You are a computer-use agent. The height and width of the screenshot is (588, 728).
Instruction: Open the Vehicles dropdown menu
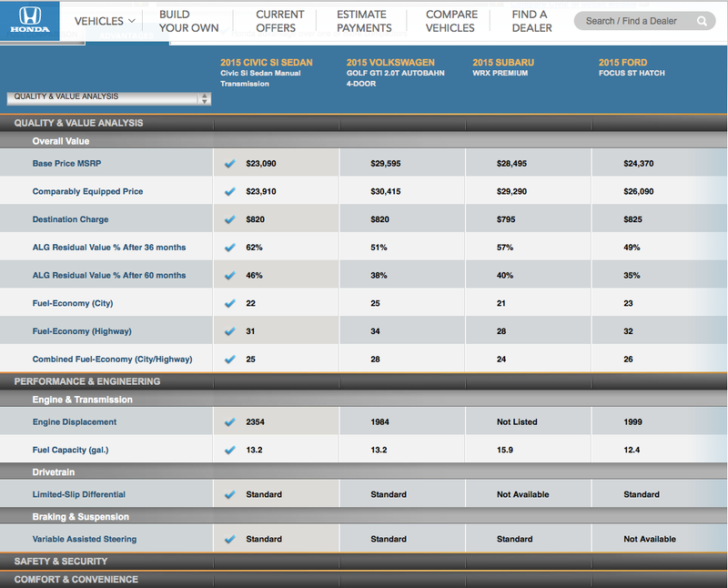coord(105,21)
